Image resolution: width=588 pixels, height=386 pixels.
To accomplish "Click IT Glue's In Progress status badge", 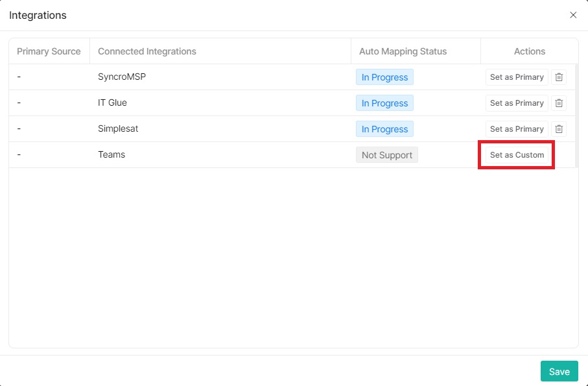I will pos(384,103).
